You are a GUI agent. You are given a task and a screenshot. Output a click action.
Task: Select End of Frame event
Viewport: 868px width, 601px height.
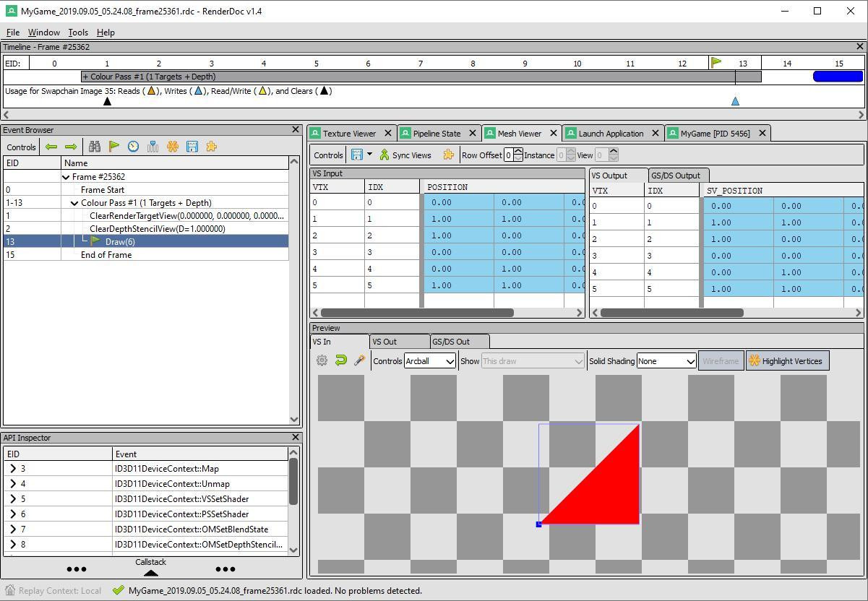pyautogui.click(x=146, y=255)
